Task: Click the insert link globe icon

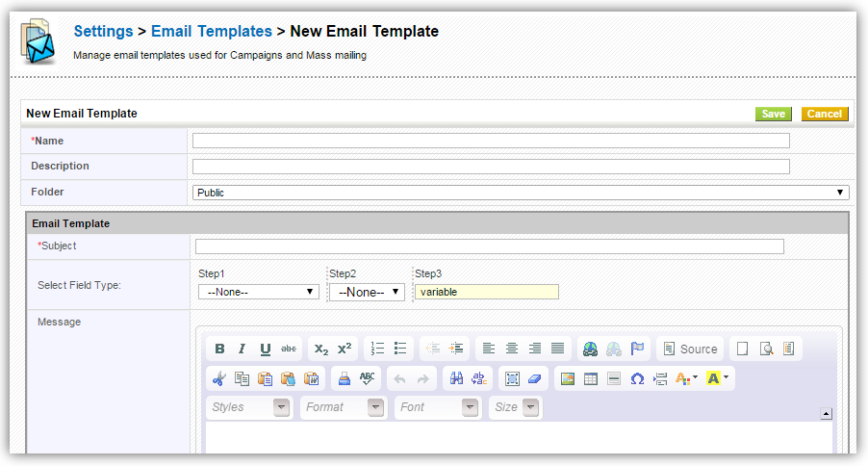Action: [x=589, y=349]
